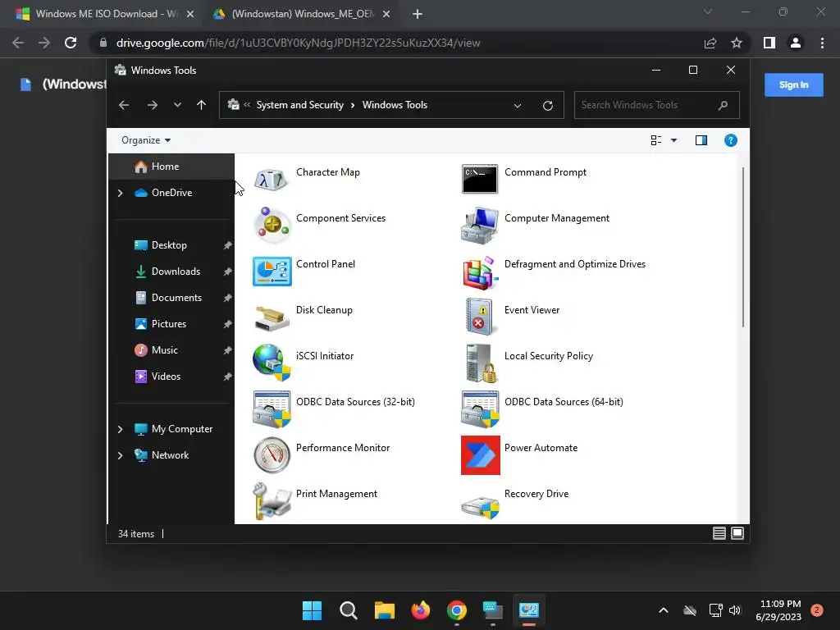Select the Print Management icon
The height and width of the screenshot is (630, 840).
tap(272, 501)
